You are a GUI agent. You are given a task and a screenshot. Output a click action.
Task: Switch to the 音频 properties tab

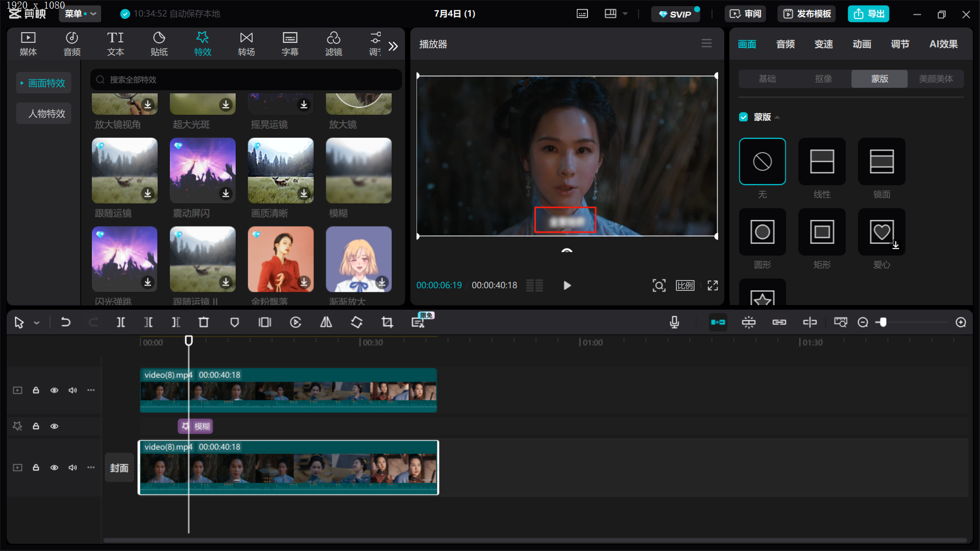point(786,44)
